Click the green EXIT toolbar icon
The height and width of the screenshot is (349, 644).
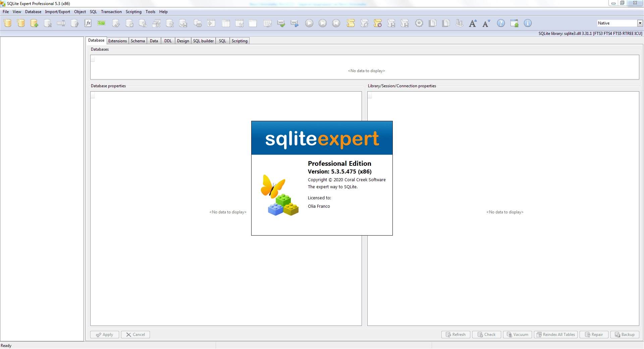pyautogui.click(x=101, y=23)
